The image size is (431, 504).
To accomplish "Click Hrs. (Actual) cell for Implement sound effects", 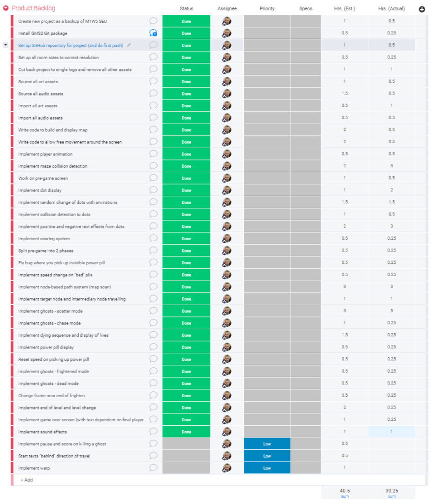I will (x=391, y=432).
